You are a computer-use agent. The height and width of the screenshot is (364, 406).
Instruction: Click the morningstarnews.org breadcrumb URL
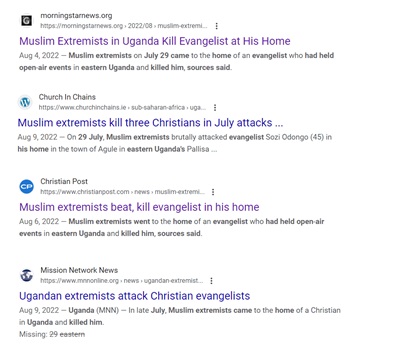point(124,26)
